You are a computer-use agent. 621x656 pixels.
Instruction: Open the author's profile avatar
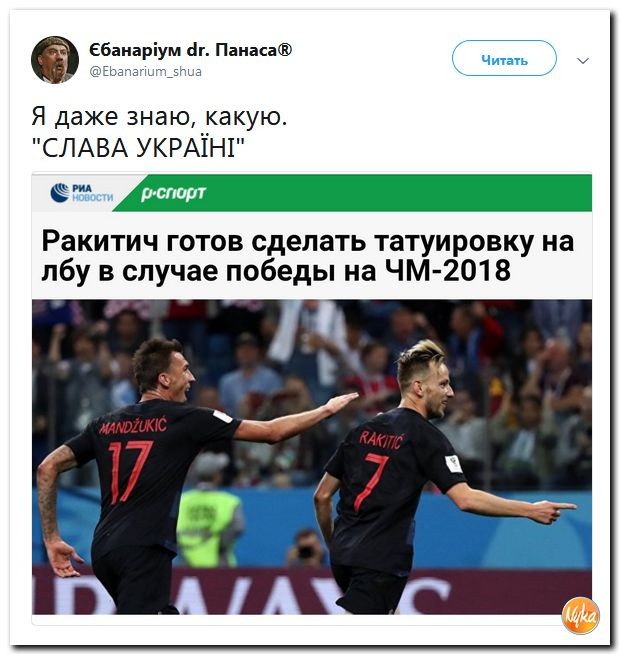(54, 59)
